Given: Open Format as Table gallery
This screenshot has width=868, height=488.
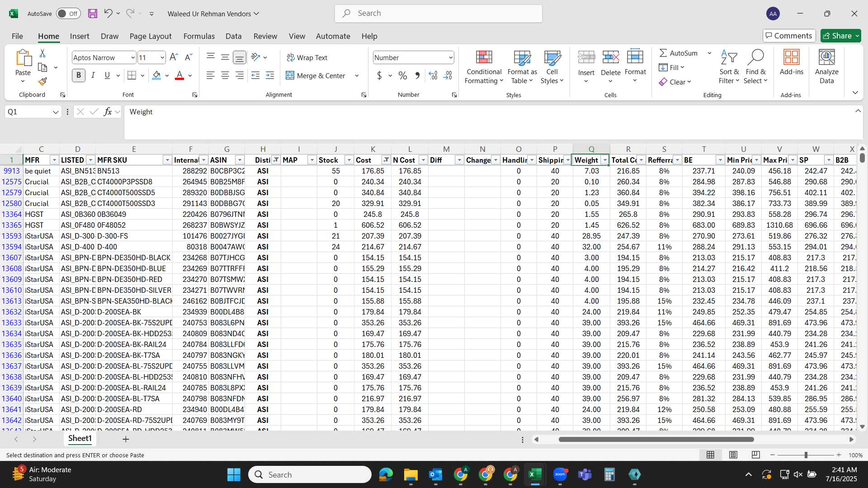Looking at the screenshot, I should pos(522,67).
